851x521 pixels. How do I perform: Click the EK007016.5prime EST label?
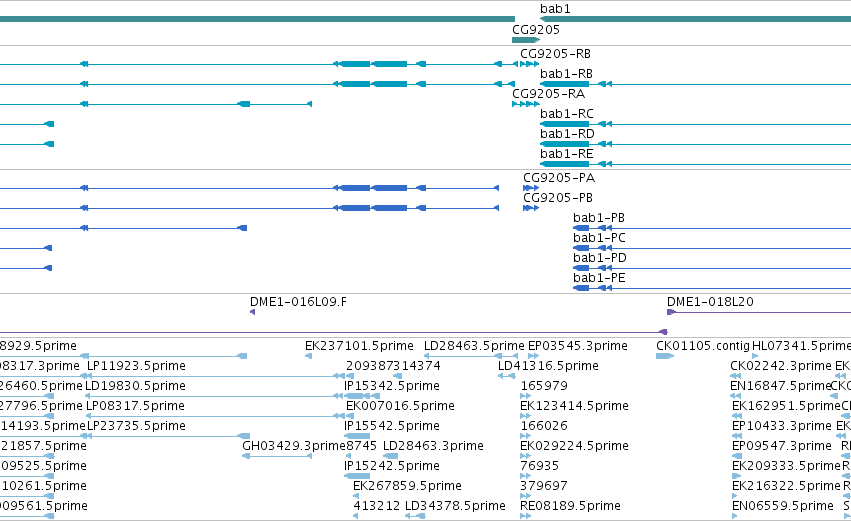401,406
